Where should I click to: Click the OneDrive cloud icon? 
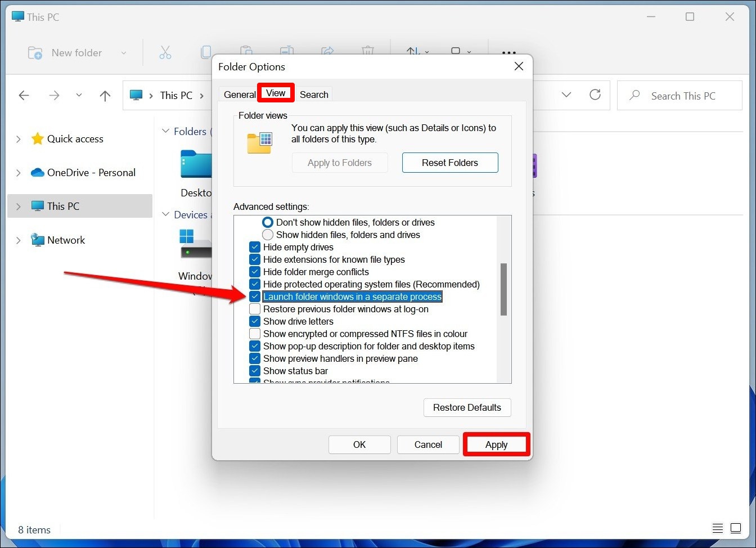[37, 173]
